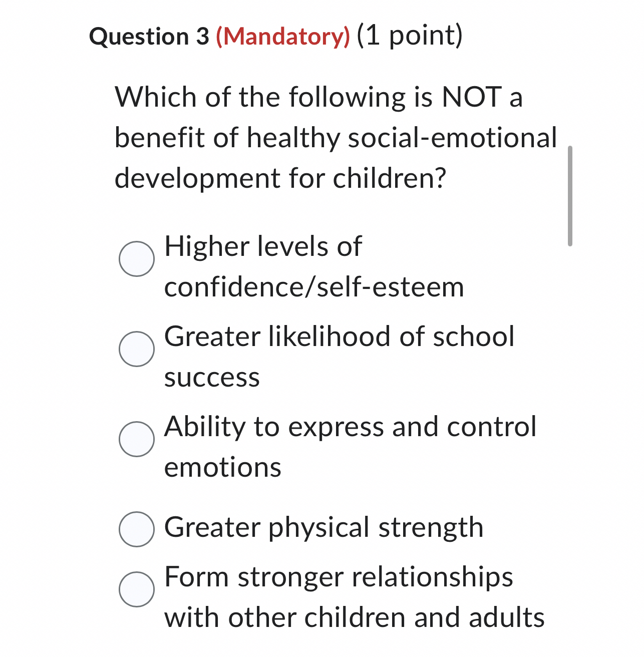644x657 pixels.
Task: Click the red '(Mandatory)' label text
Action: [283, 36]
